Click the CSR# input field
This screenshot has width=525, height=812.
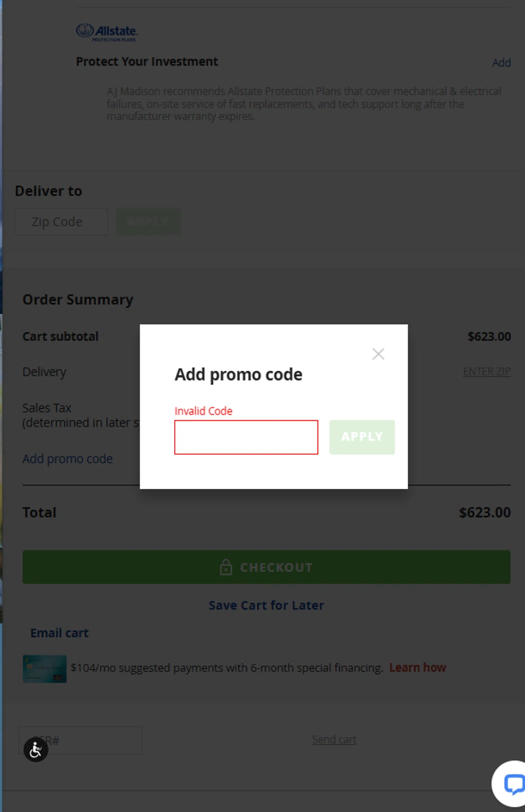point(92,740)
